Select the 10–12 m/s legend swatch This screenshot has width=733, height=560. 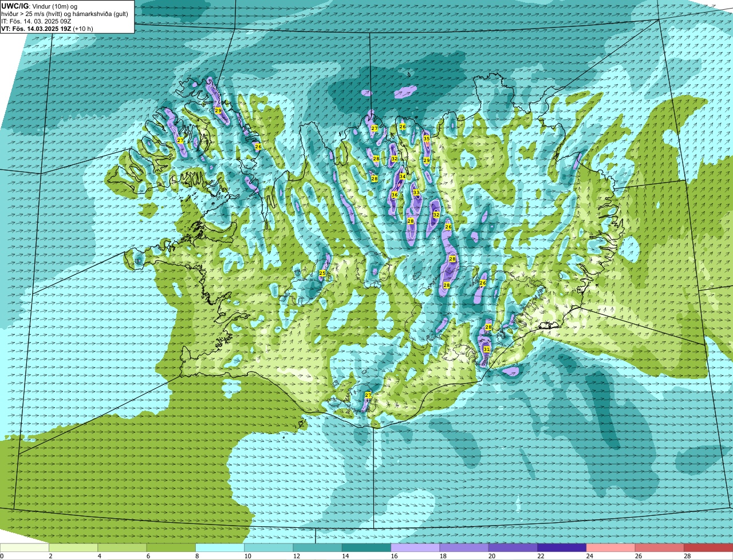pos(269,547)
